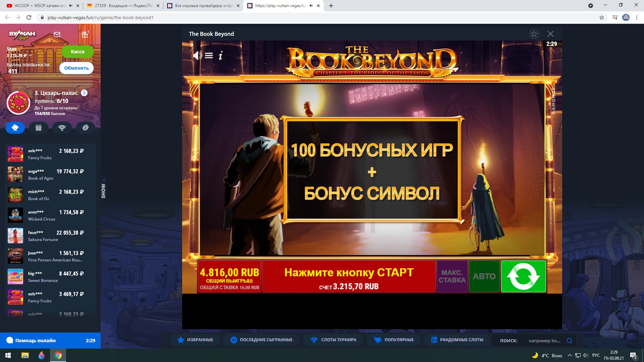The image size is (644, 362).
Task: Open the game hamburger menu
Action: [x=209, y=55]
